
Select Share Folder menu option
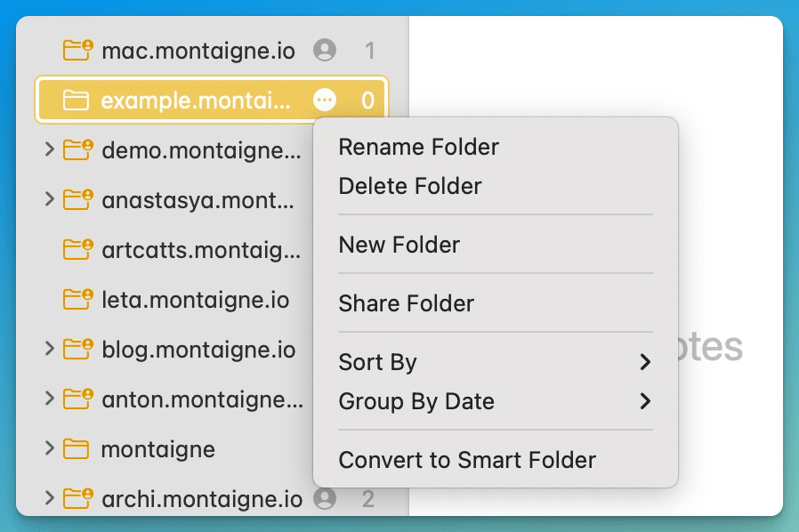click(x=407, y=303)
